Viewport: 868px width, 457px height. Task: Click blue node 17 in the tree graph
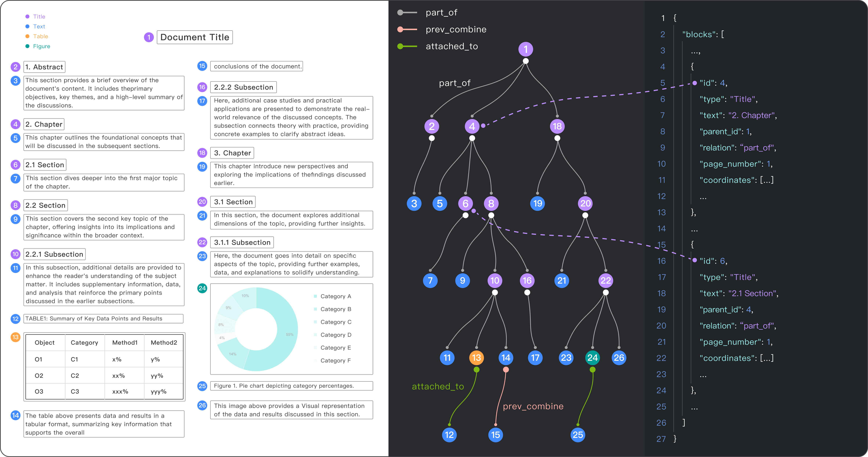[x=535, y=358]
